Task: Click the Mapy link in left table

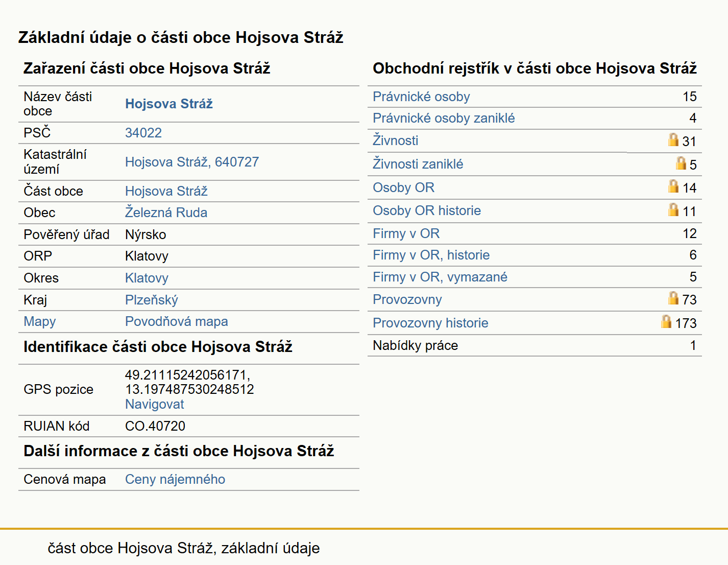Action: pyautogui.click(x=40, y=321)
